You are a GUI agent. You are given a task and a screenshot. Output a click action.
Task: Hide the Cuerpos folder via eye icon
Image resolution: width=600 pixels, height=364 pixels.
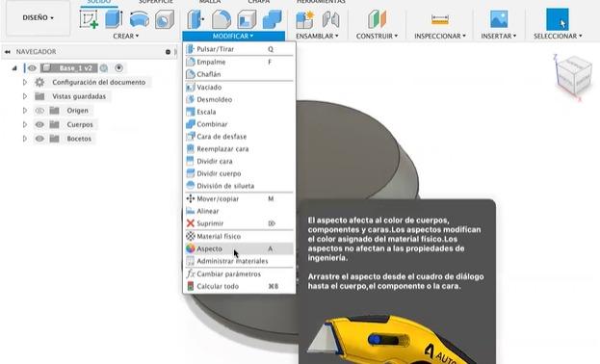pyautogui.click(x=39, y=125)
